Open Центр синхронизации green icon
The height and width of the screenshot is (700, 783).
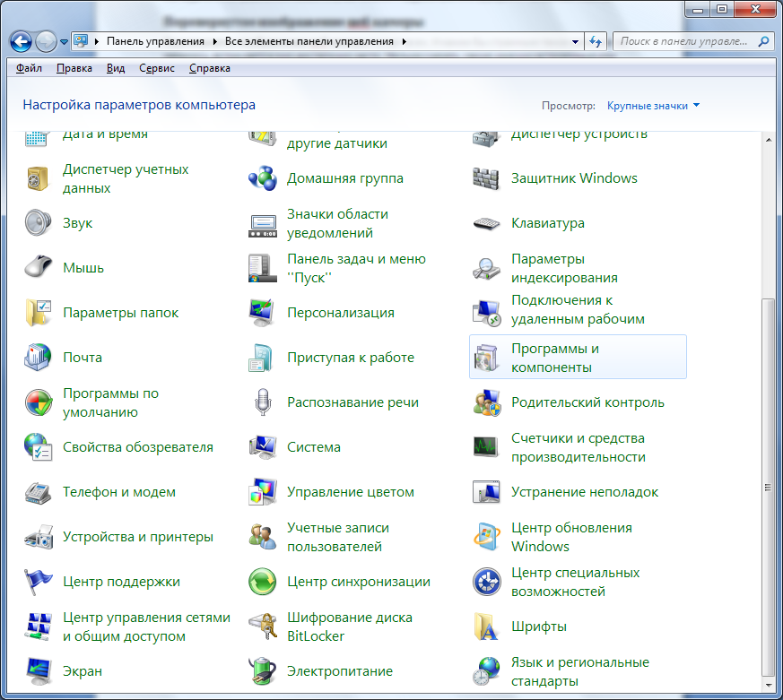coord(262,582)
